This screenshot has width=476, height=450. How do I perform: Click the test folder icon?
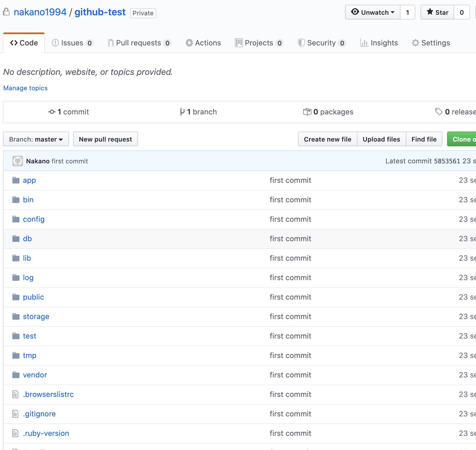pos(16,336)
